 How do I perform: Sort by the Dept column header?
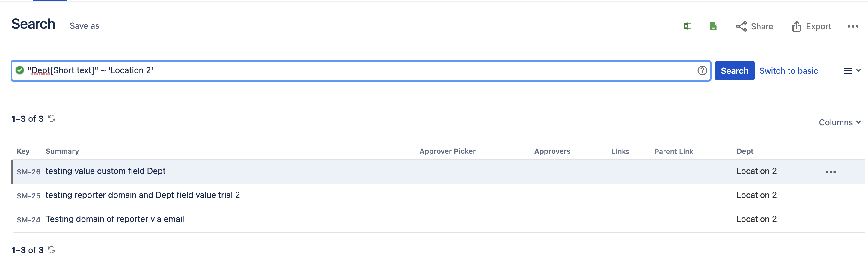tap(745, 151)
